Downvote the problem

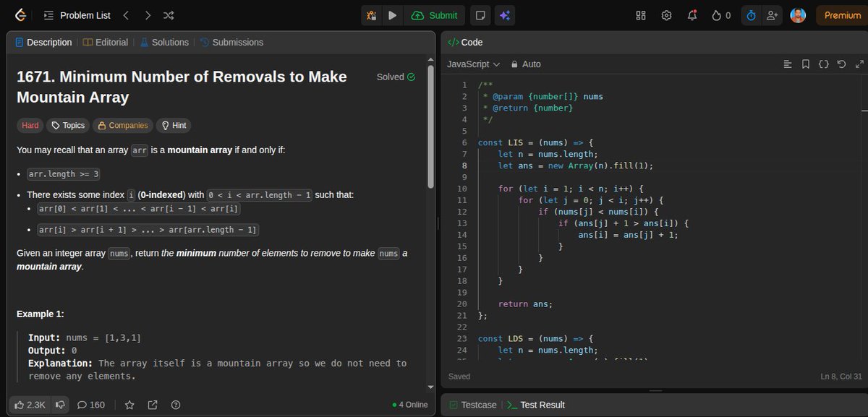[x=61, y=405]
